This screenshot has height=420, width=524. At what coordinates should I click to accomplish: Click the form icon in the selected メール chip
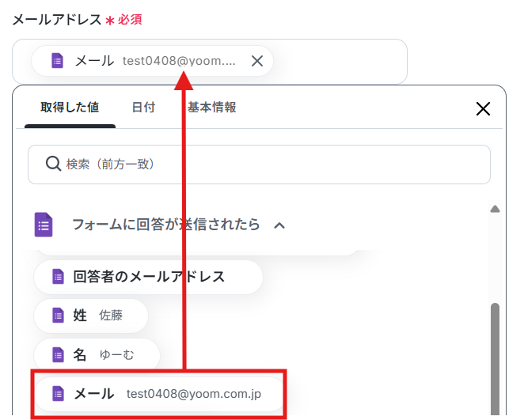(57, 61)
